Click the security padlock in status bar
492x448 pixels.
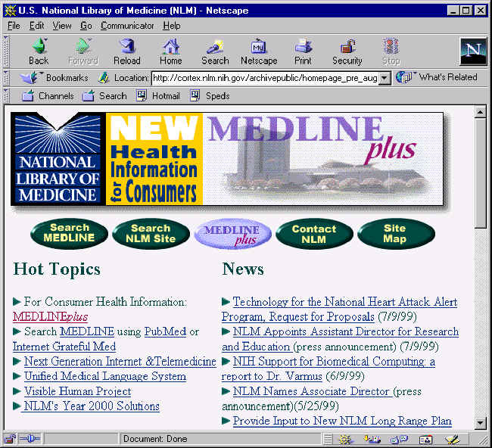(x=10, y=439)
